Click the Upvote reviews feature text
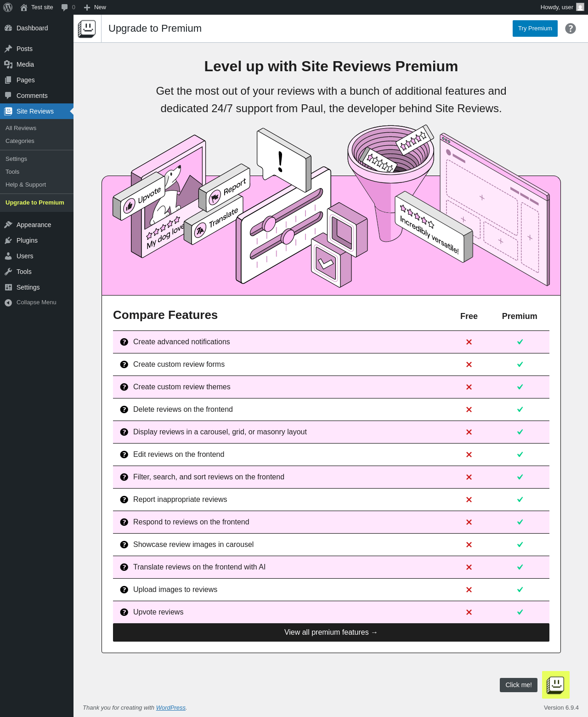This screenshot has width=588, height=717. (x=158, y=612)
